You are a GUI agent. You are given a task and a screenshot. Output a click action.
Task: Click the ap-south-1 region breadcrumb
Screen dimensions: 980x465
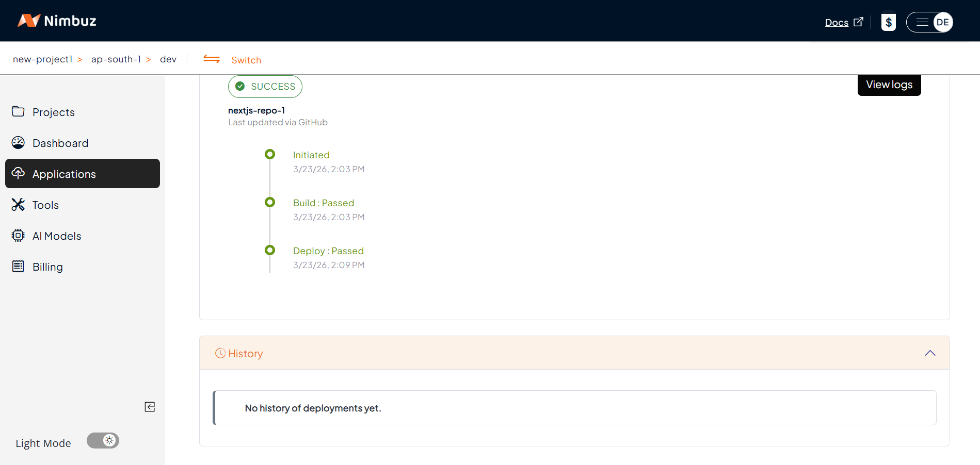(x=116, y=59)
